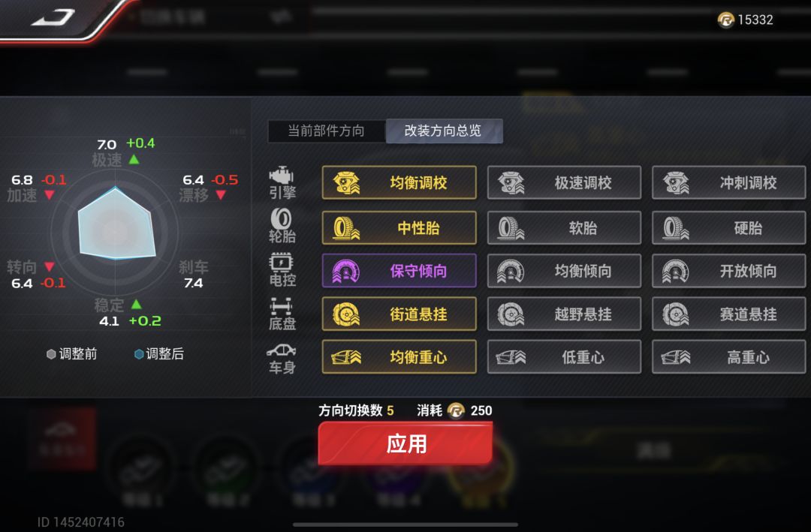Screen dimensions: 811x532
Task: Click the gold coin currency icon
Action: click(x=725, y=20)
